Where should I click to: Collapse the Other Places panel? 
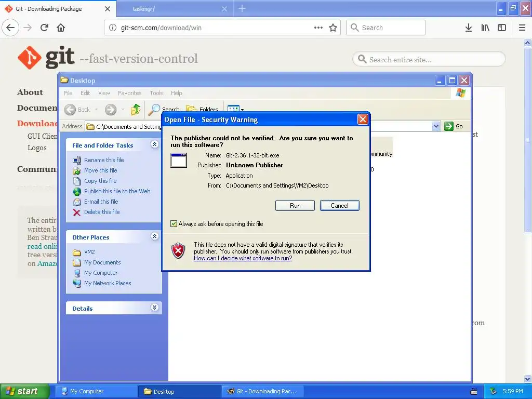[154, 236]
